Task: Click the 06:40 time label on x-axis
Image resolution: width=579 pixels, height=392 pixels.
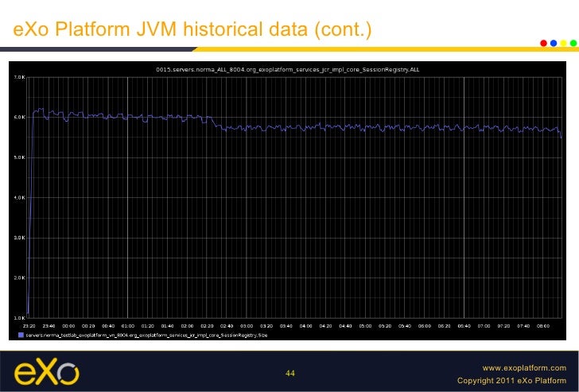Action: point(464,326)
